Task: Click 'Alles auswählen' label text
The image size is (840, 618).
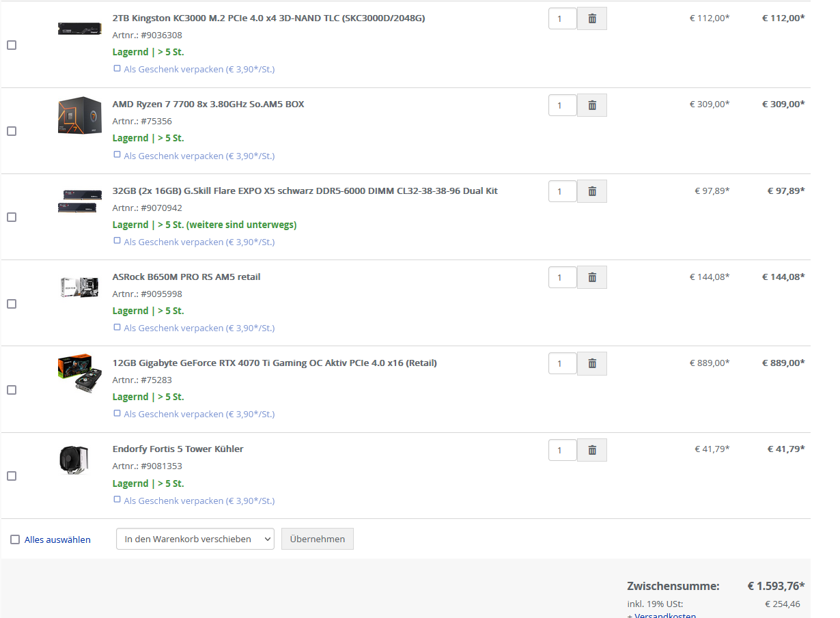Action: click(x=57, y=539)
